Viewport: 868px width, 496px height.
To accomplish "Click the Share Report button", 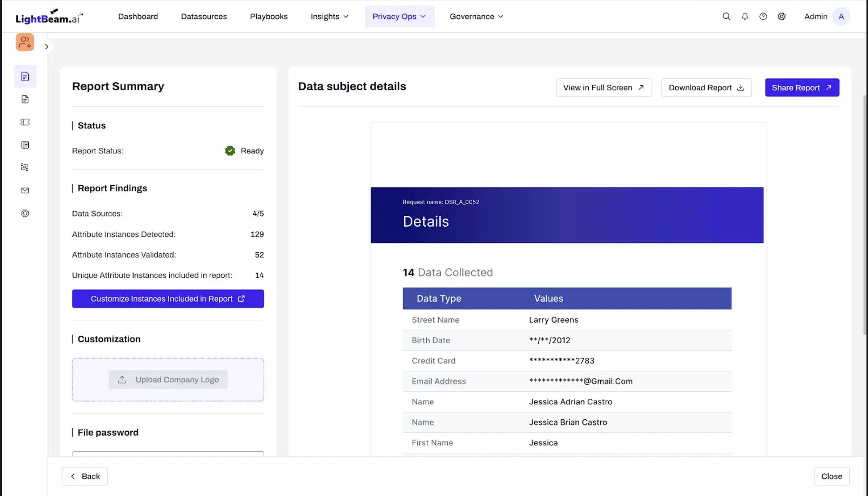I will pos(802,88).
